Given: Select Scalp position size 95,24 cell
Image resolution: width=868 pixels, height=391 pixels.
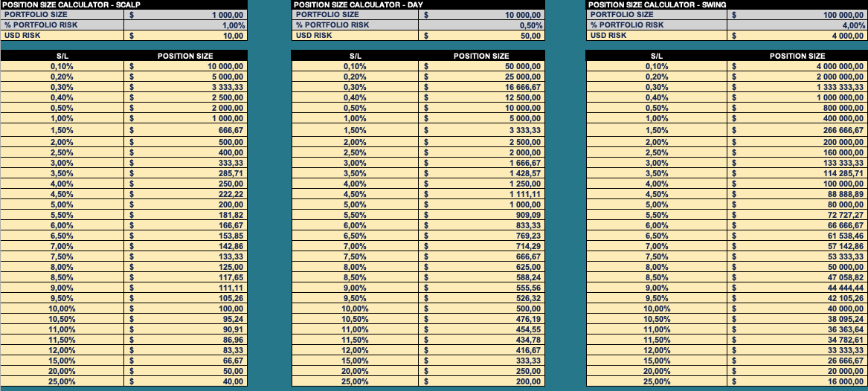Looking at the screenshot, I should pyautogui.click(x=185, y=319).
